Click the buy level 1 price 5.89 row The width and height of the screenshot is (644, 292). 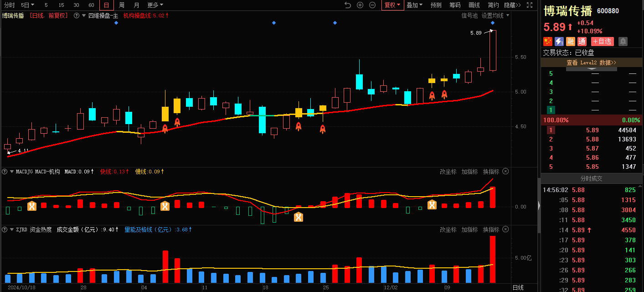coord(592,130)
